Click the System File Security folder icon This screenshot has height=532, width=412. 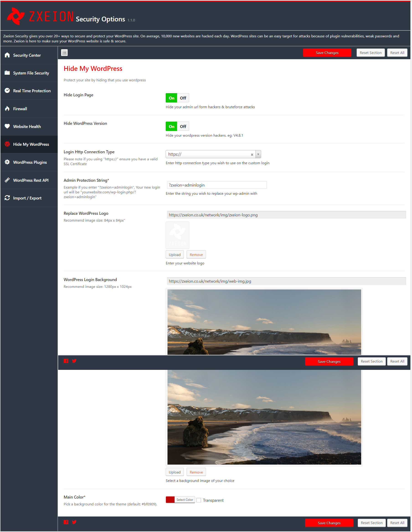coord(7,73)
